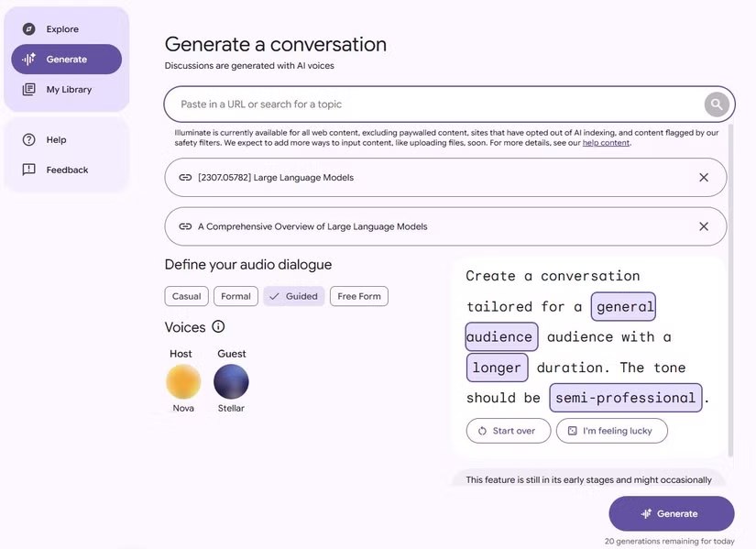
Task: Remove the [2307.05782] Large Language Models source
Action: [704, 178]
